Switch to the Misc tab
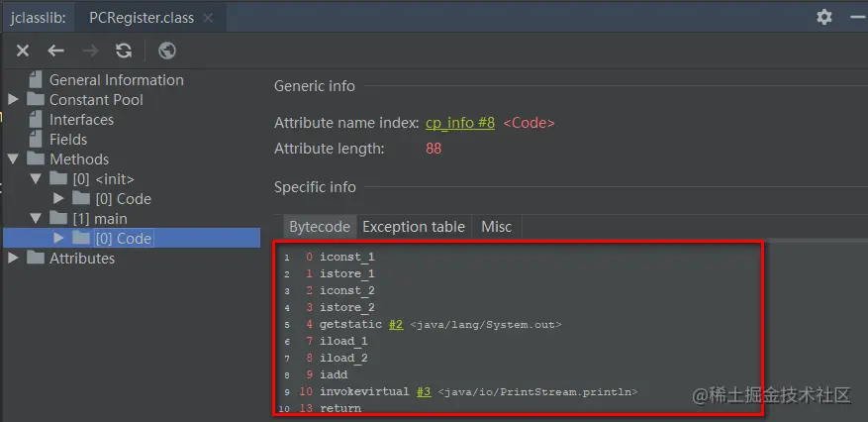The width and height of the screenshot is (868, 422). click(496, 227)
